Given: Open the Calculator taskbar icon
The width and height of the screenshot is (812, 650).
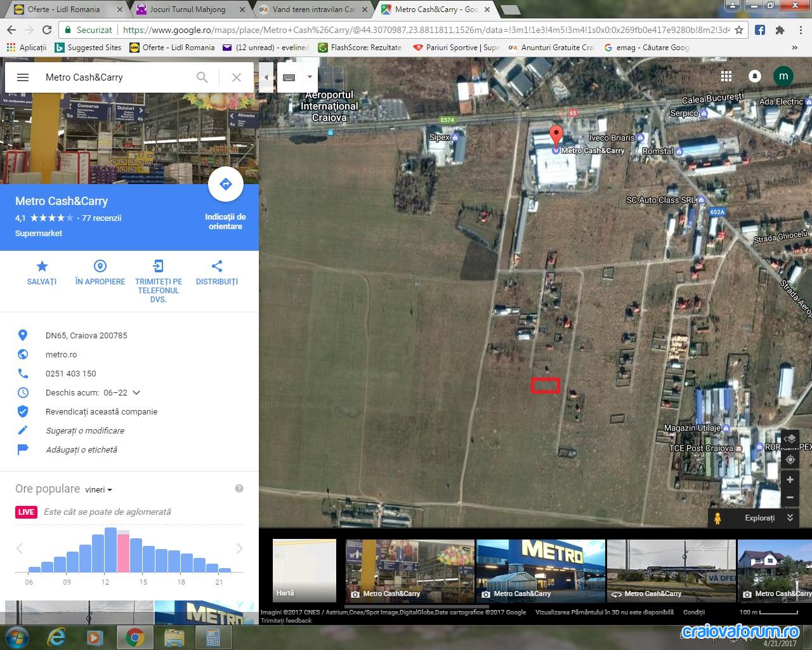Looking at the screenshot, I should [212, 637].
